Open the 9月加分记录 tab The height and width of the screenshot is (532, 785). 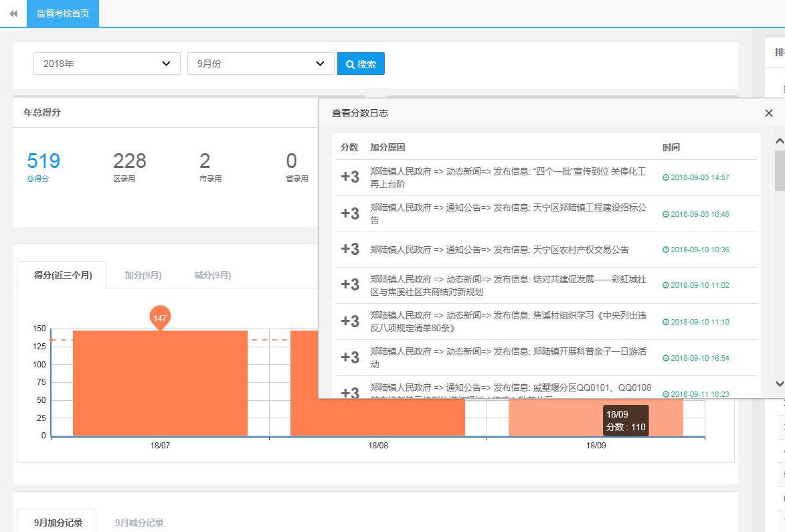(58, 523)
